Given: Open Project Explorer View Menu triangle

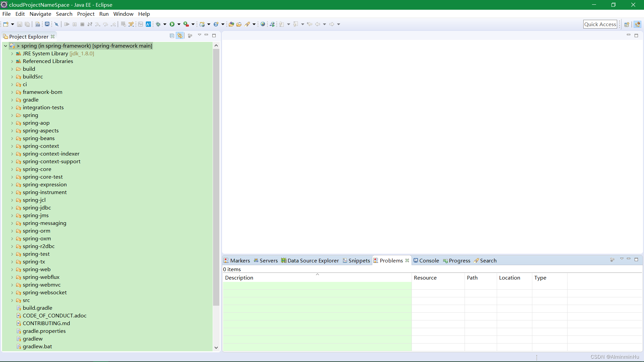Looking at the screenshot, I should click(x=200, y=35).
